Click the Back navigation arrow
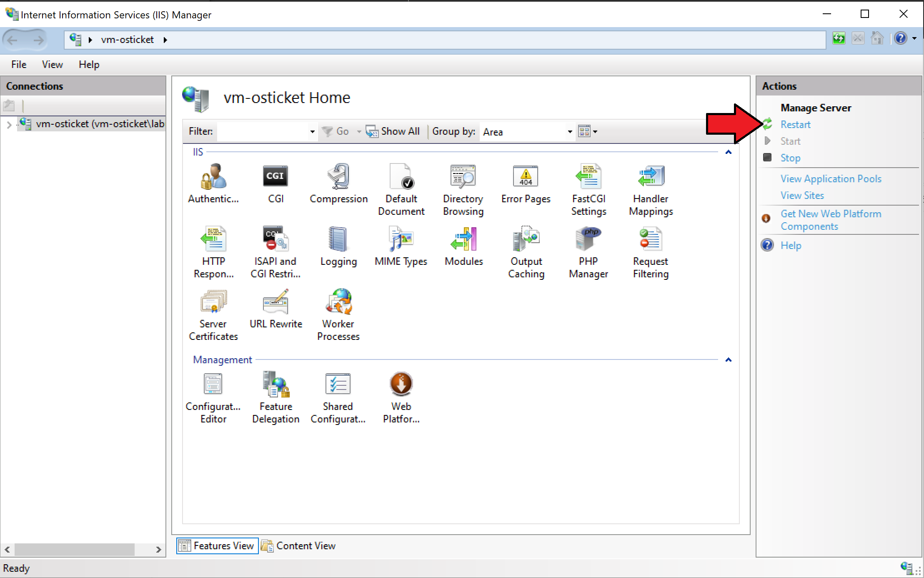 click(13, 40)
